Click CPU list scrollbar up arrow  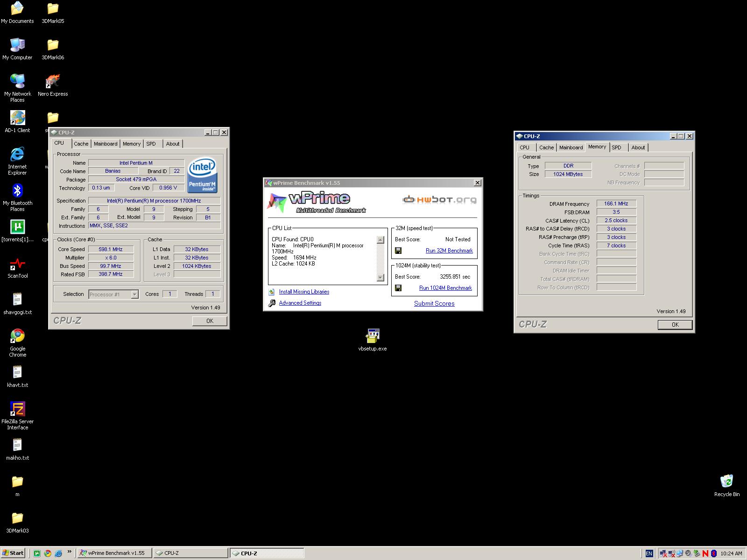(380, 240)
